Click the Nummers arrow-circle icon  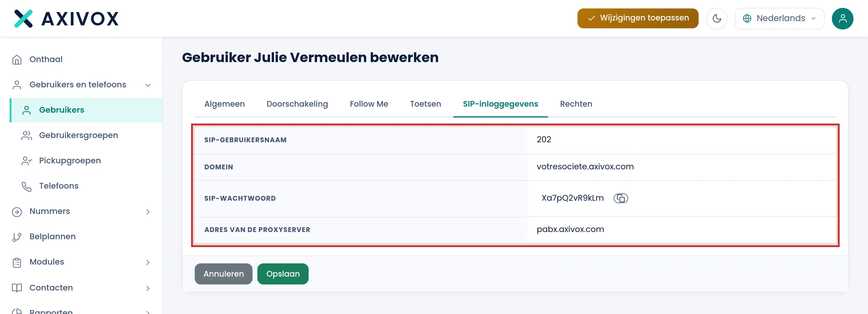17,212
